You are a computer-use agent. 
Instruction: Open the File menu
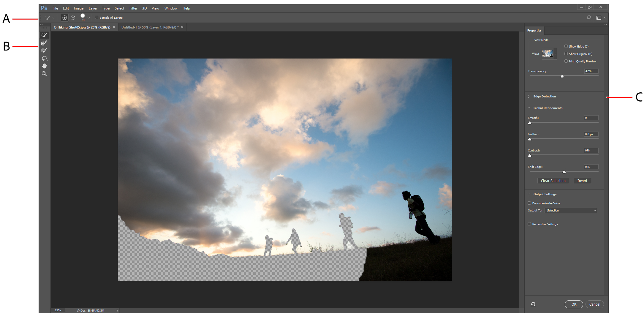pos(55,8)
